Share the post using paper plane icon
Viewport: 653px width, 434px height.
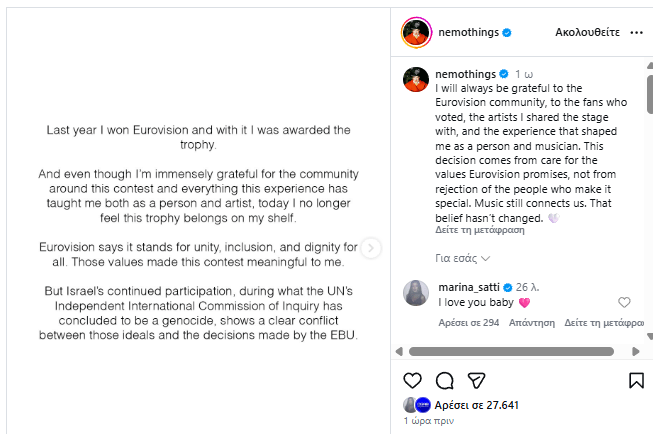point(477,381)
